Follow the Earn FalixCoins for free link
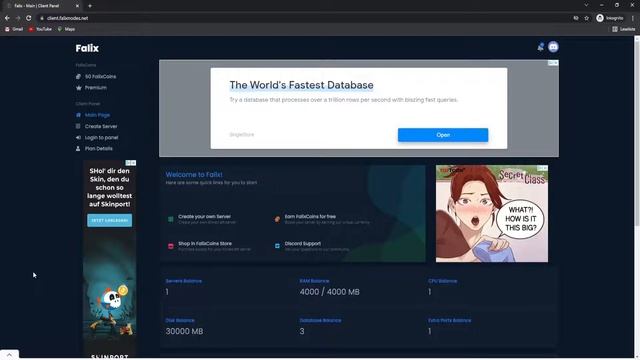Image resolution: width=640 pixels, height=360 pixels. [x=310, y=217]
